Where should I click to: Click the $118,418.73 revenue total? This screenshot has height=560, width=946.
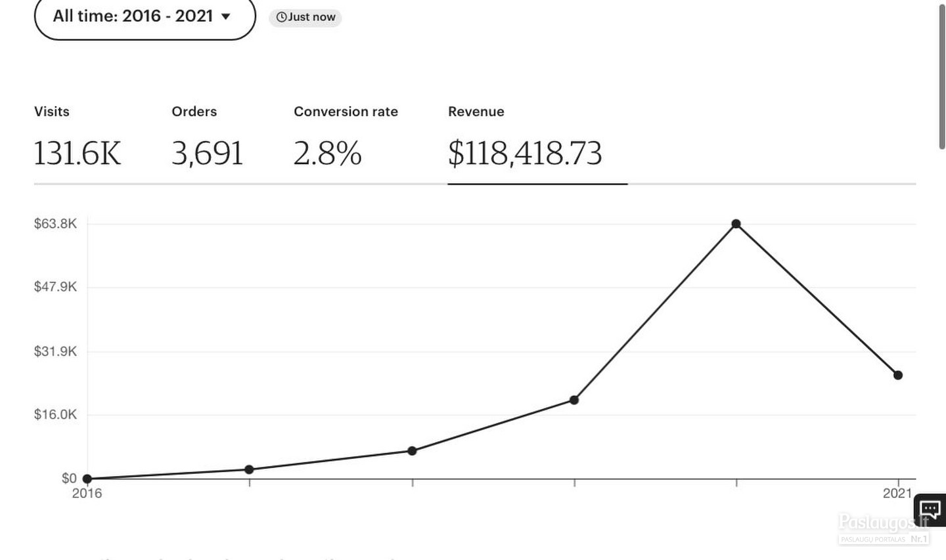tap(525, 153)
